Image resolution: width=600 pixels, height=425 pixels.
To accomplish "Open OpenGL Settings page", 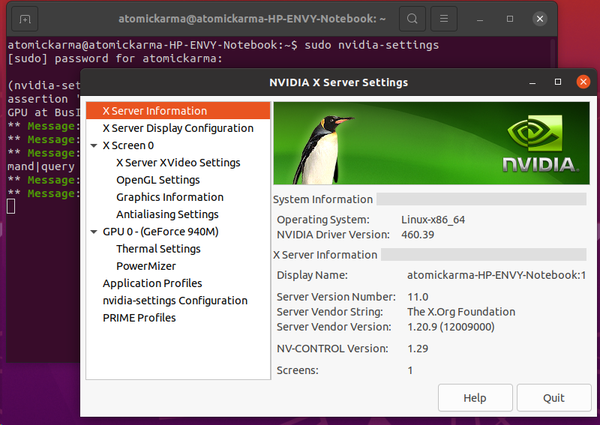I will point(158,180).
